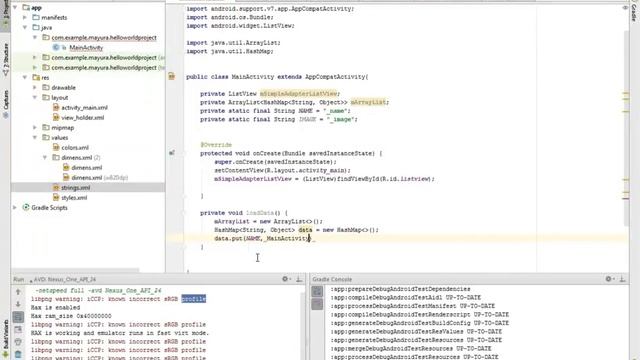Hide the Run panel with its minimize icon
The image size is (640, 360).
pyautogui.click(x=299, y=279)
